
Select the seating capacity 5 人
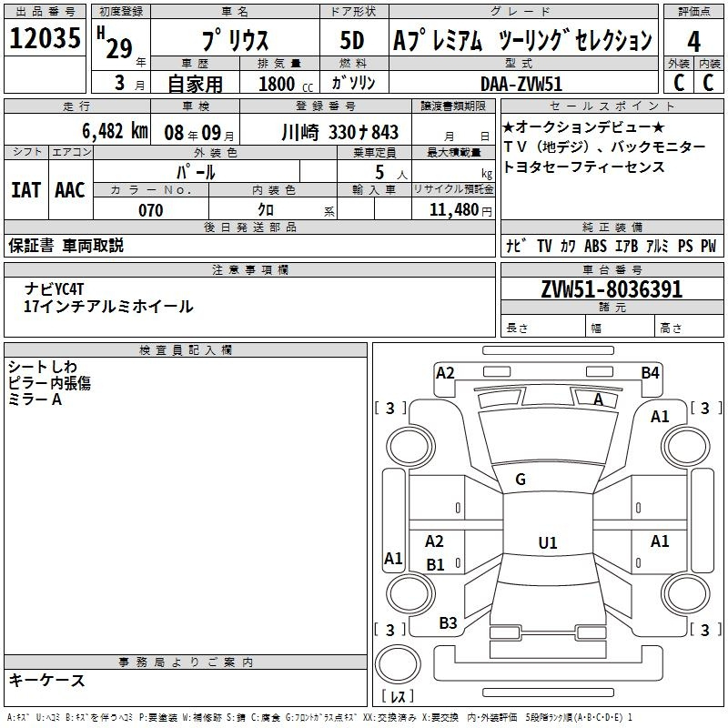(390, 173)
